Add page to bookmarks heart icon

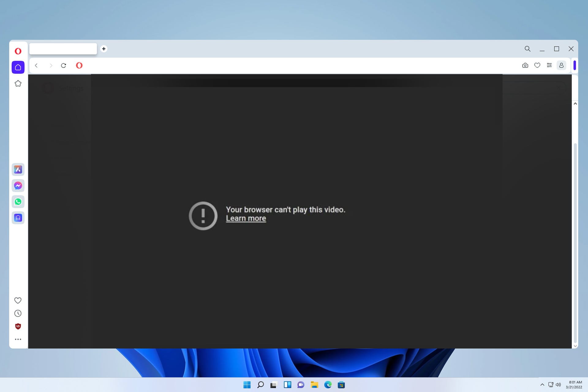[x=537, y=65]
